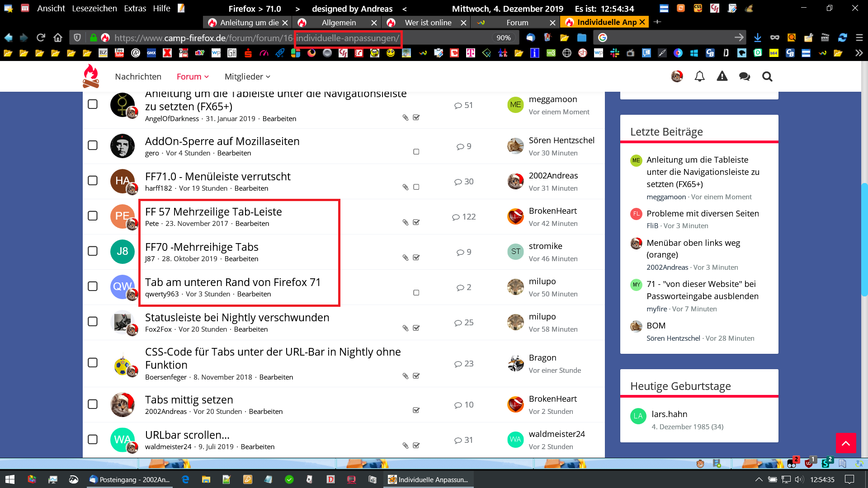This screenshot has width=868, height=488.
Task: Open the downloads arrow icon in toolbar
Action: [x=757, y=38]
